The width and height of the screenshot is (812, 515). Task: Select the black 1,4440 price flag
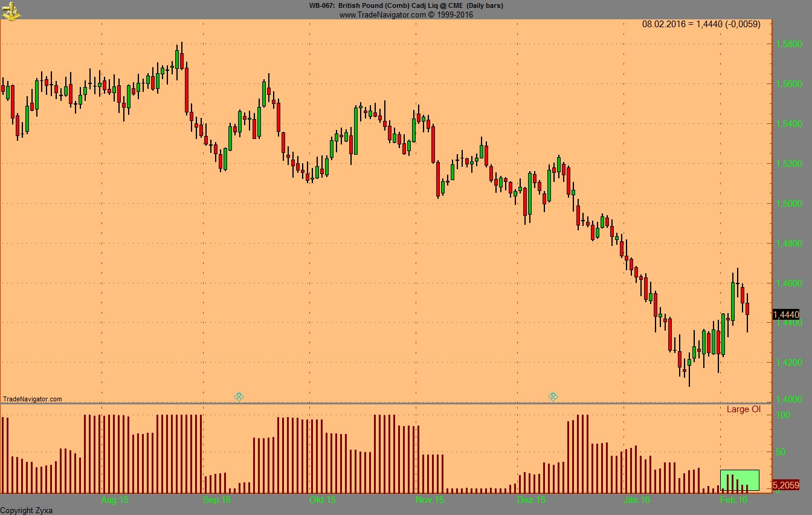click(x=787, y=314)
